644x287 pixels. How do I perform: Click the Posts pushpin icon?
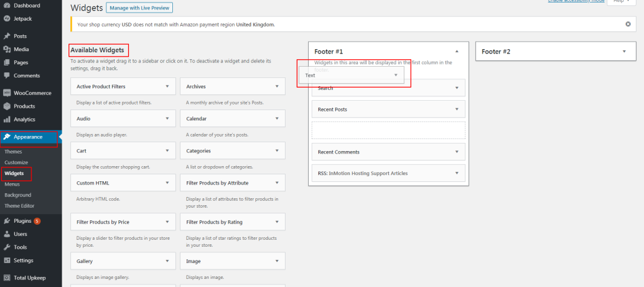[x=7, y=36]
